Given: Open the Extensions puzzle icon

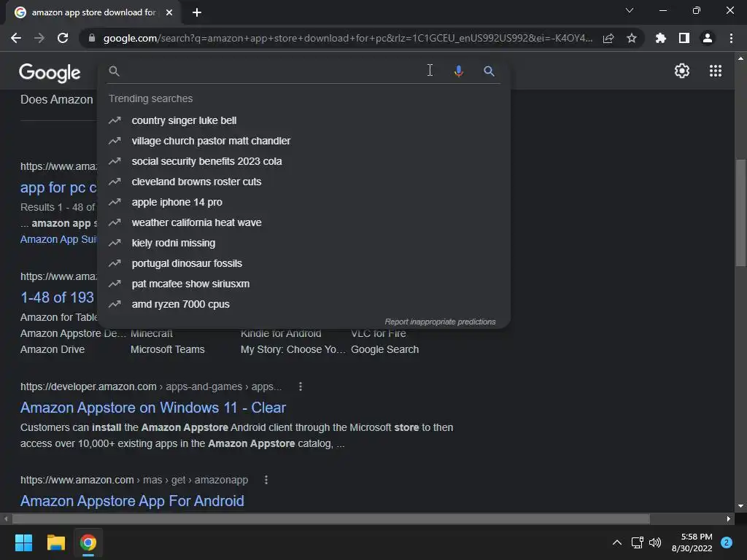Looking at the screenshot, I should [660, 38].
